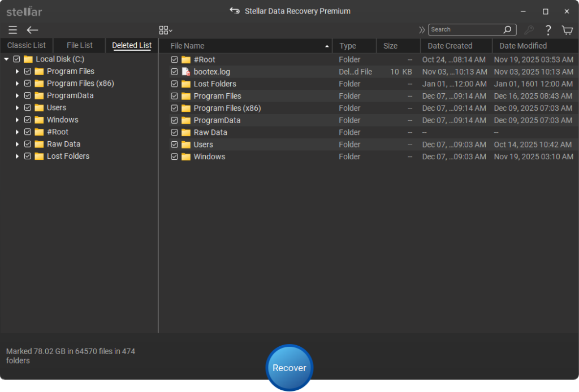This screenshot has width=579, height=392.
Task: Switch to File List tab
Action: pos(79,45)
